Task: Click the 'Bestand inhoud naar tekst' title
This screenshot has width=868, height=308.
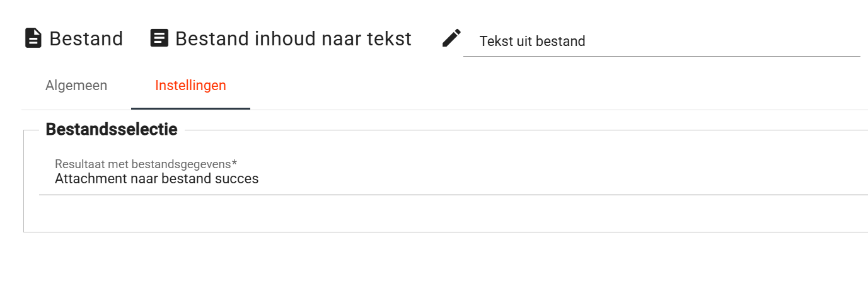Action: (293, 39)
